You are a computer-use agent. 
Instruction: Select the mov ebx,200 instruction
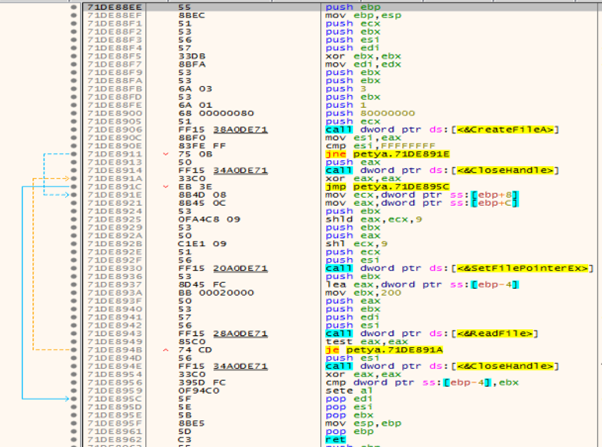click(363, 293)
